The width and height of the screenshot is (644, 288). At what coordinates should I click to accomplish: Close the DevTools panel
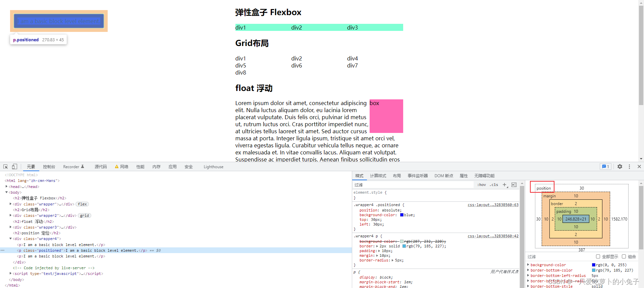click(639, 166)
